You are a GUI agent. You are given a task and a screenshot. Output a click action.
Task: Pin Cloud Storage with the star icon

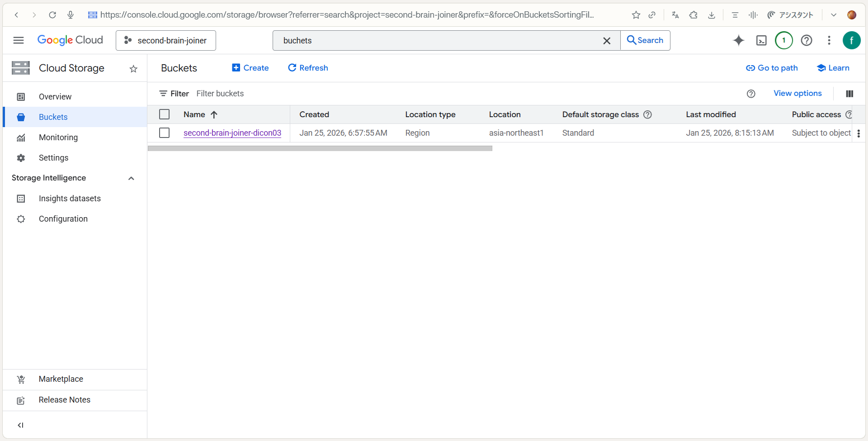coord(133,69)
